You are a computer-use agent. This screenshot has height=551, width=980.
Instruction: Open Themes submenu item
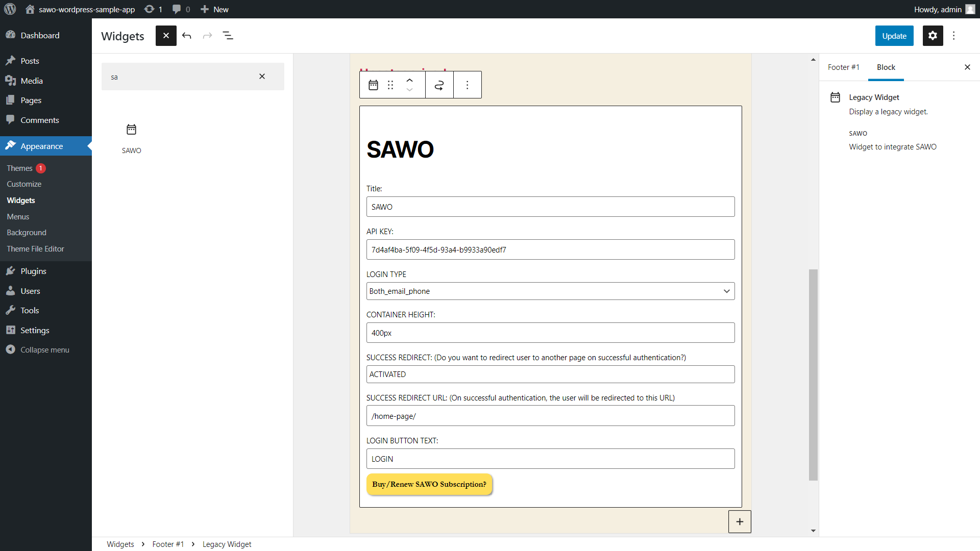tap(19, 168)
